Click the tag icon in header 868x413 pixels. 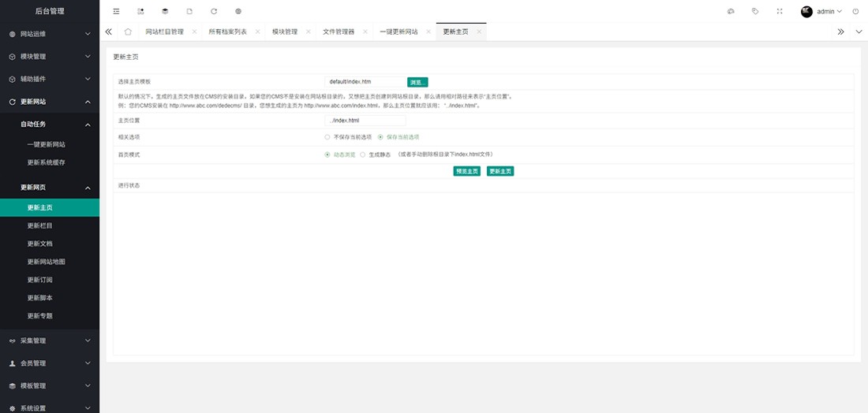[755, 12]
